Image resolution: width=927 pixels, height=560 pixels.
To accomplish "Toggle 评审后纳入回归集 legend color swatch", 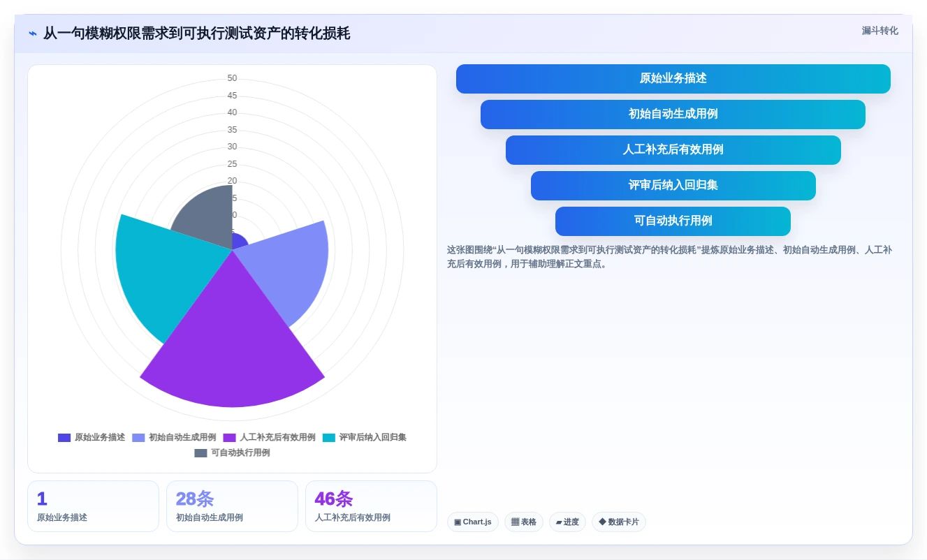I will tap(329, 438).
